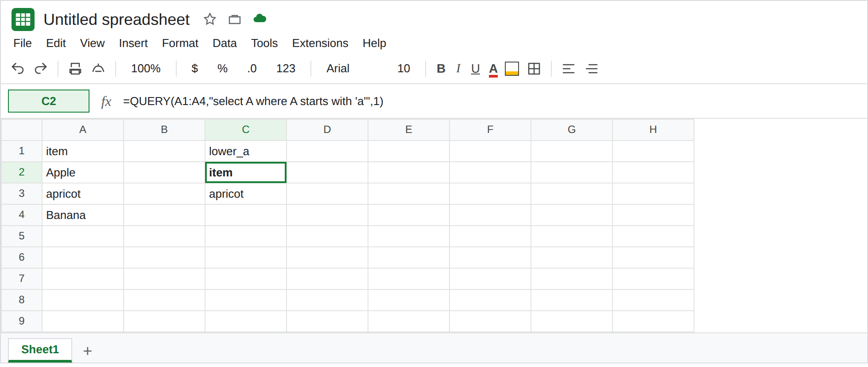Viewport: 868px width, 367px height.
Task: Open the Insert menu
Action: [133, 43]
